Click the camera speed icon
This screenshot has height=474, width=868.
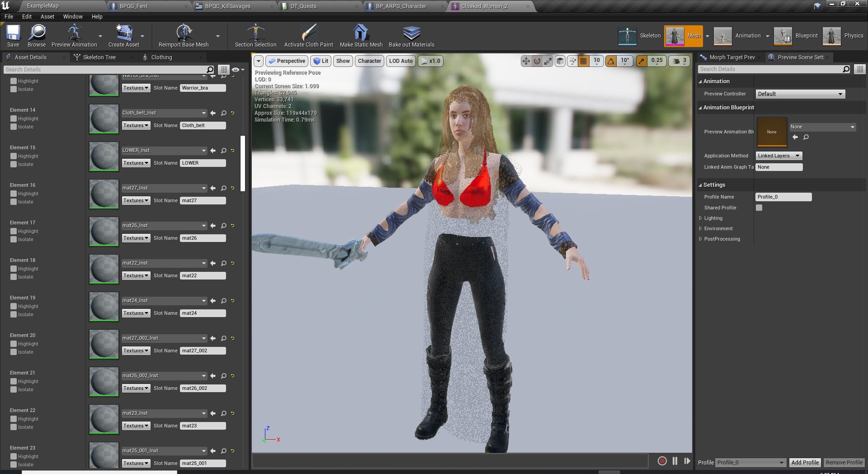point(676,61)
